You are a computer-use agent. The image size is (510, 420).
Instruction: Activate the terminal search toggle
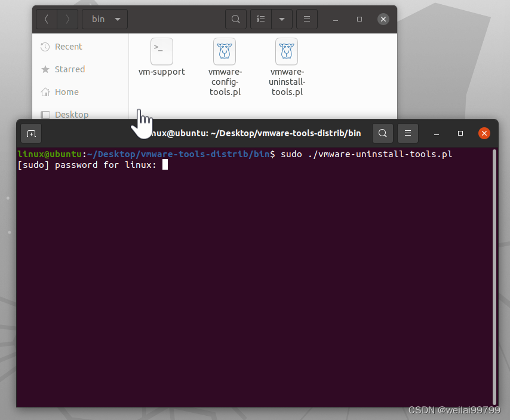coord(383,133)
